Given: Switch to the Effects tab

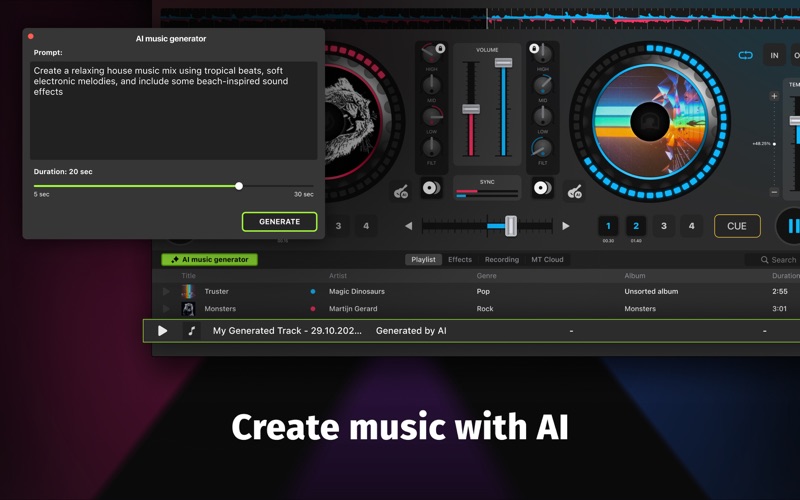Looking at the screenshot, I should point(460,259).
